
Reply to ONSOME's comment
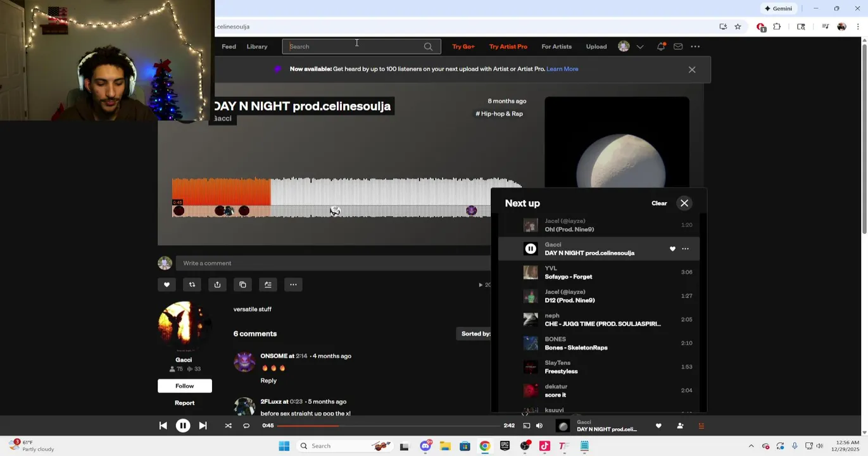(x=268, y=381)
